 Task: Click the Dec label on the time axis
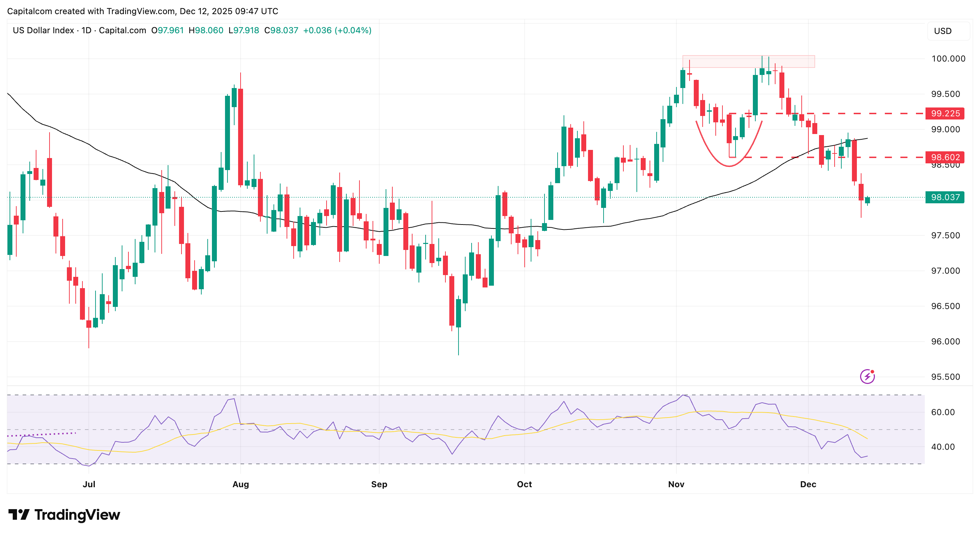coord(808,484)
